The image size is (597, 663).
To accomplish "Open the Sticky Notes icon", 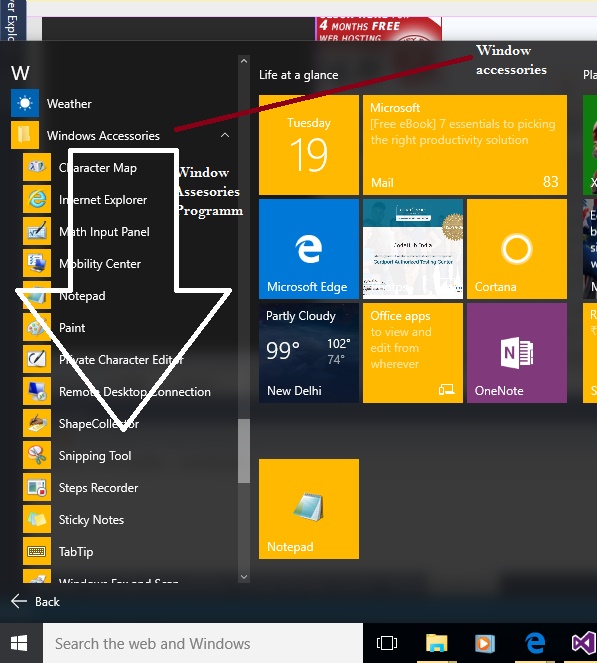I will 37,519.
